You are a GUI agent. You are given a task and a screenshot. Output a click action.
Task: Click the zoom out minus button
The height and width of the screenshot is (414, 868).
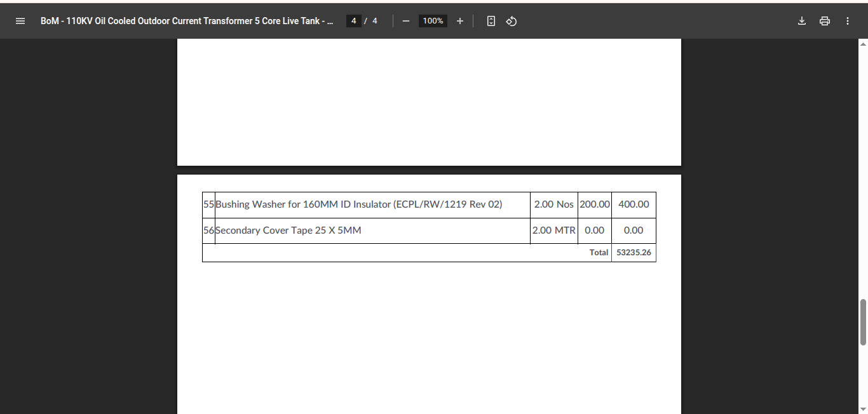tap(406, 21)
